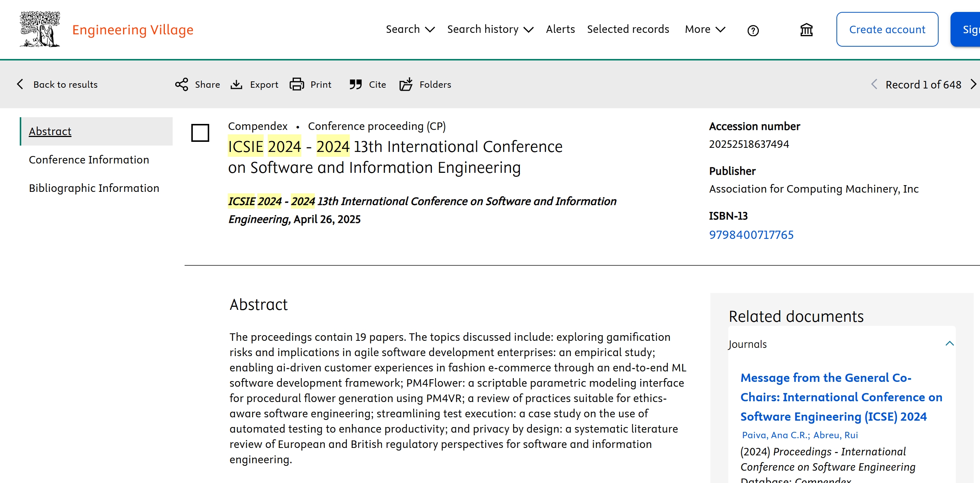
Task: Click Engineering Village home title
Action: tap(133, 30)
